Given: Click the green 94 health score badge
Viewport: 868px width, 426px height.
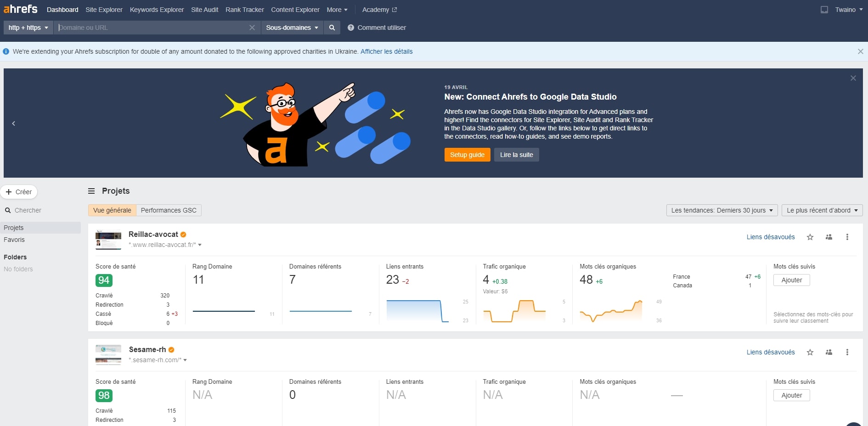Looking at the screenshot, I should click(x=104, y=280).
